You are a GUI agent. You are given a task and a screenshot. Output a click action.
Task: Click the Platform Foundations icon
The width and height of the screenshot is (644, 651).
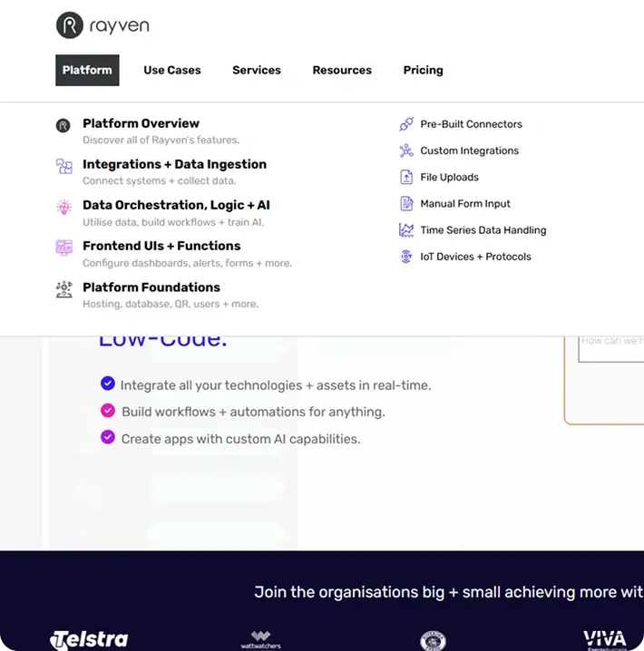[63, 289]
